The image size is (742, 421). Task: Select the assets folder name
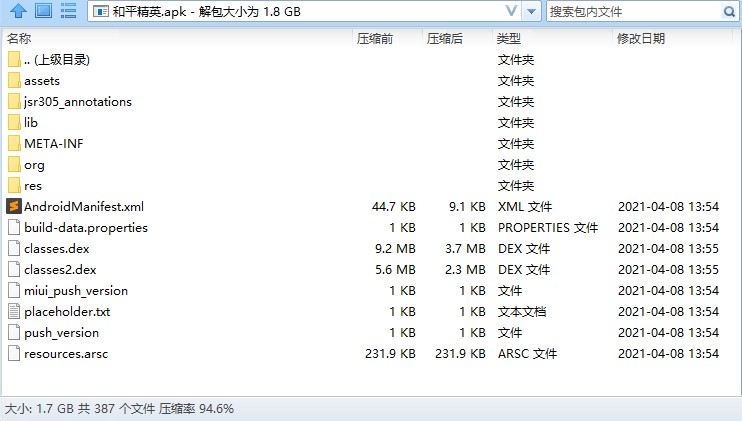pyautogui.click(x=42, y=81)
